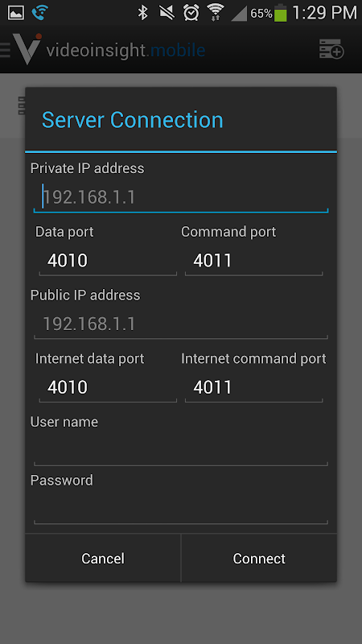The image size is (362, 644).
Task: Select the Command port field
Action: pos(253,261)
